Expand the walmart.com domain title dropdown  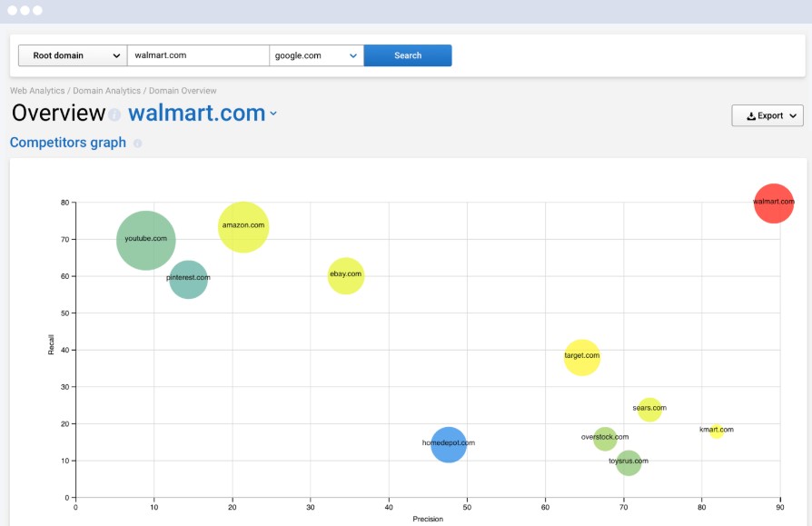tap(273, 114)
